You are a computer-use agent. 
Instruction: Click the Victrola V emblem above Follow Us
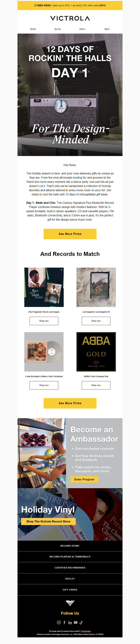coord(70,603)
